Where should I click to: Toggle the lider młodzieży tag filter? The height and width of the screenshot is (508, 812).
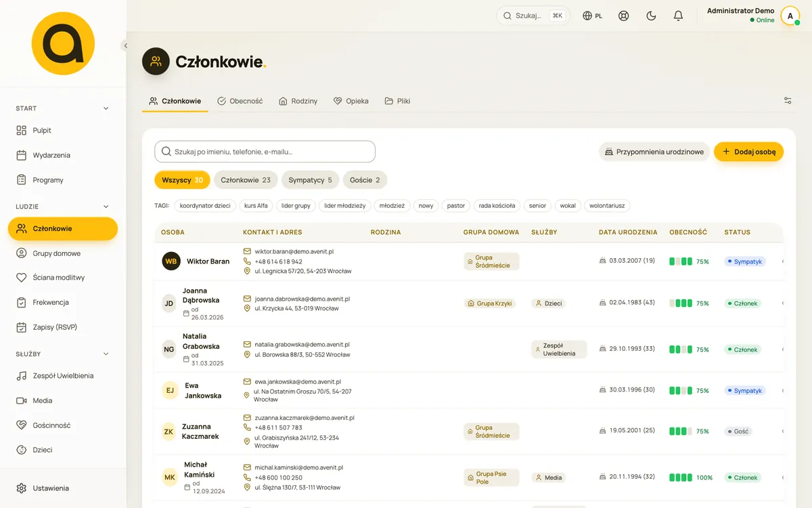coord(344,205)
